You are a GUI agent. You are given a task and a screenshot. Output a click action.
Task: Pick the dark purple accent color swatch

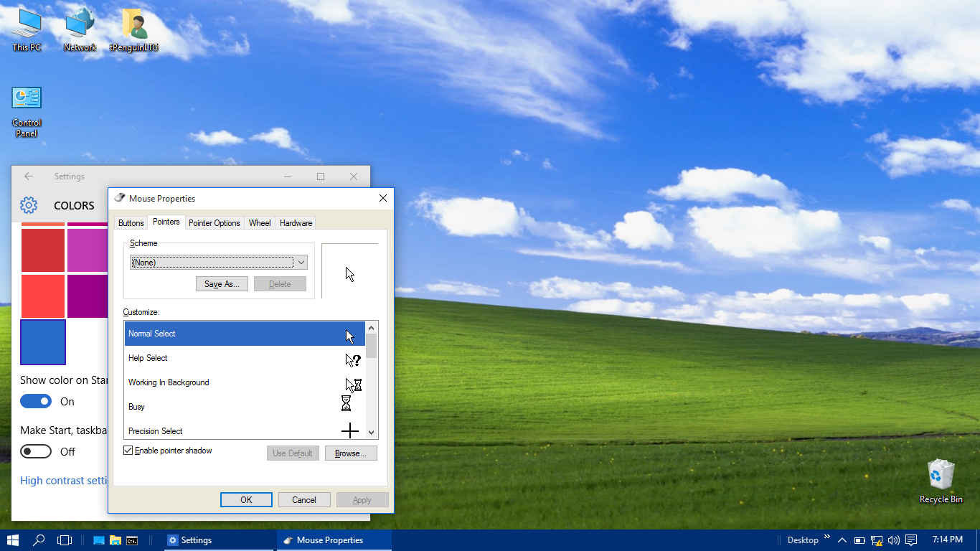click(88, 296)
